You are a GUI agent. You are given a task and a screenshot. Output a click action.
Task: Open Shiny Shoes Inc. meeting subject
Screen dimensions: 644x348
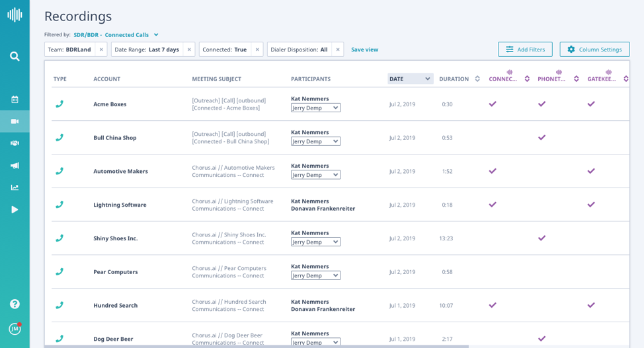pos(229,238)
